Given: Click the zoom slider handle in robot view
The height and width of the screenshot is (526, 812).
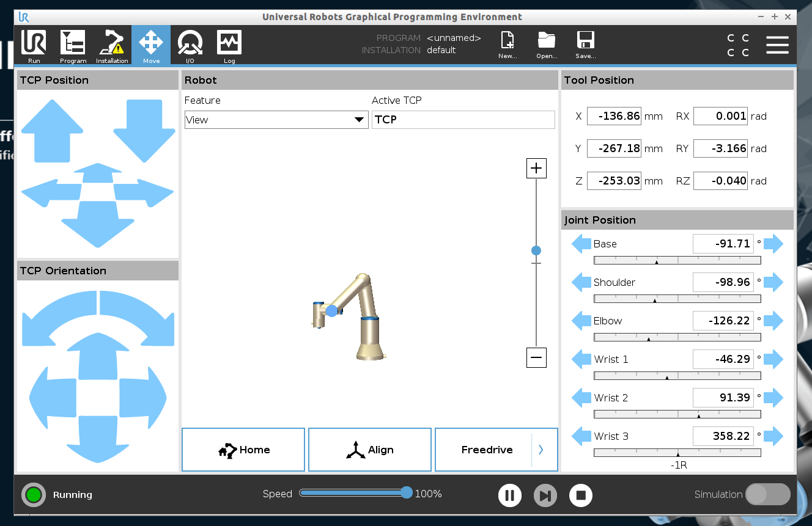Looking at the screenshot, I should pyautogui.click(x=536, y=250).
